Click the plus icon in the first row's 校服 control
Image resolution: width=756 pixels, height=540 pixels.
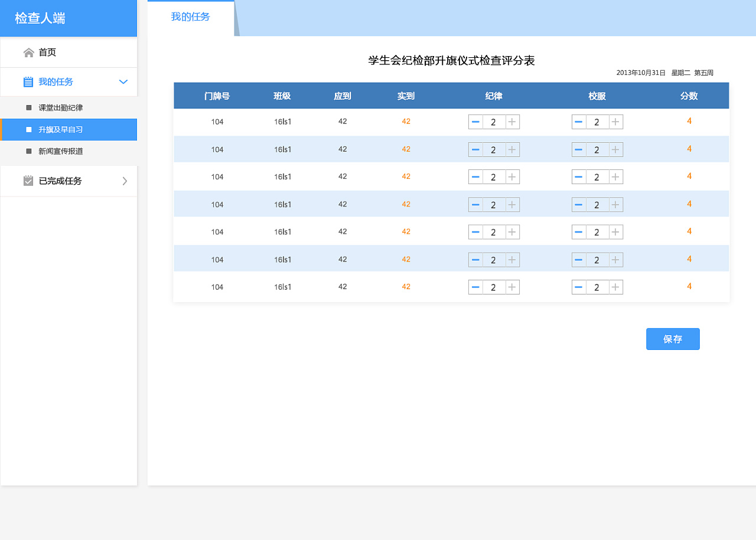click(615, 122)
